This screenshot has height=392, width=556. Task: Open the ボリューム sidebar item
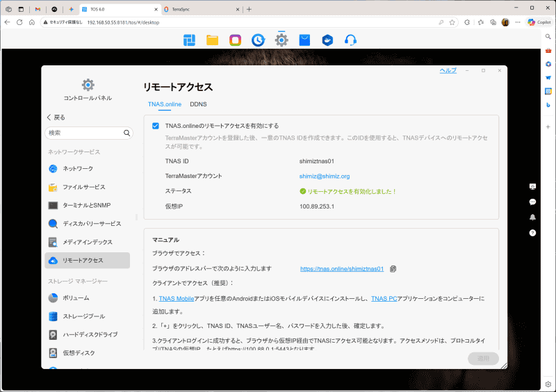coord(88,298)
